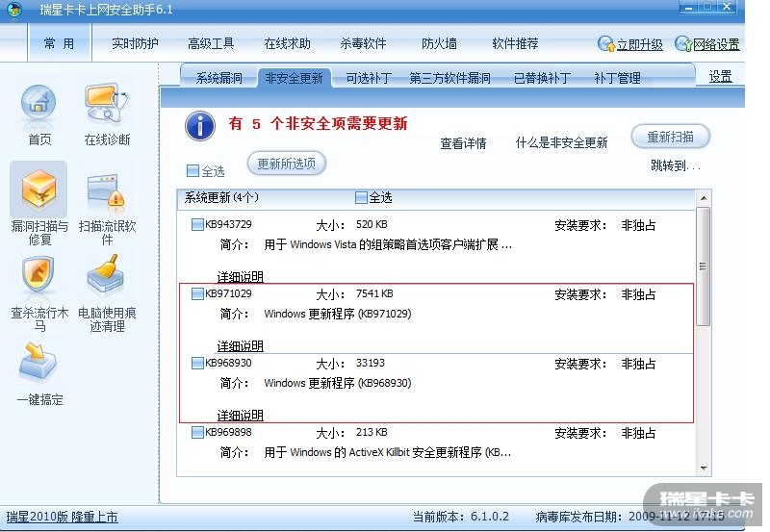
Task: Click the 520 KB size value
Action: pyautogui.click(x=372, y=224)
